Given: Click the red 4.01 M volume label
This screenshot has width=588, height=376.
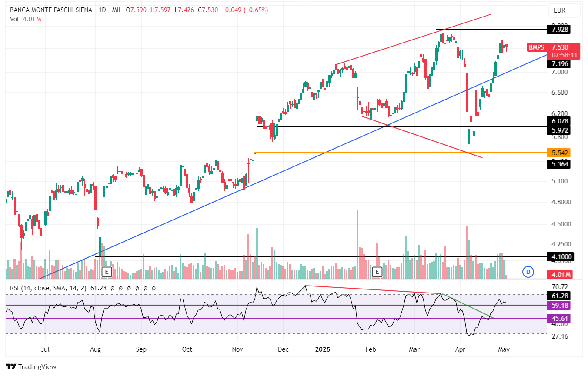Looking at the screenshot, I should [x=561, y=274].
